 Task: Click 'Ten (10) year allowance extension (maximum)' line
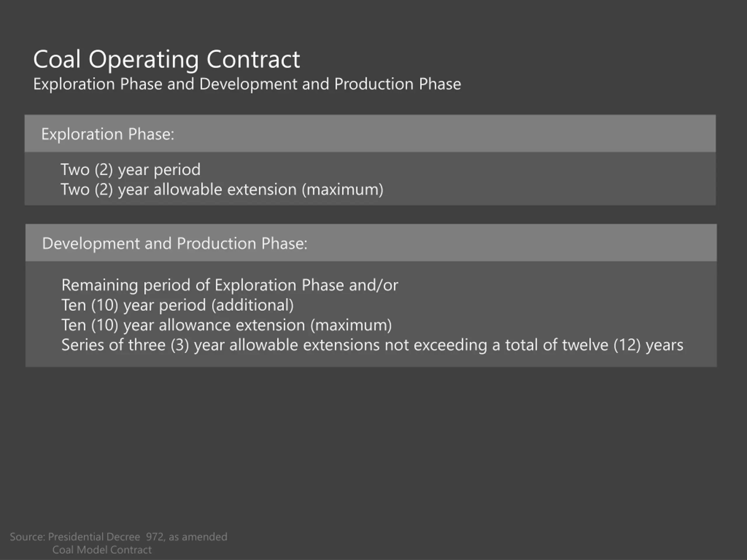pos(227,325)
